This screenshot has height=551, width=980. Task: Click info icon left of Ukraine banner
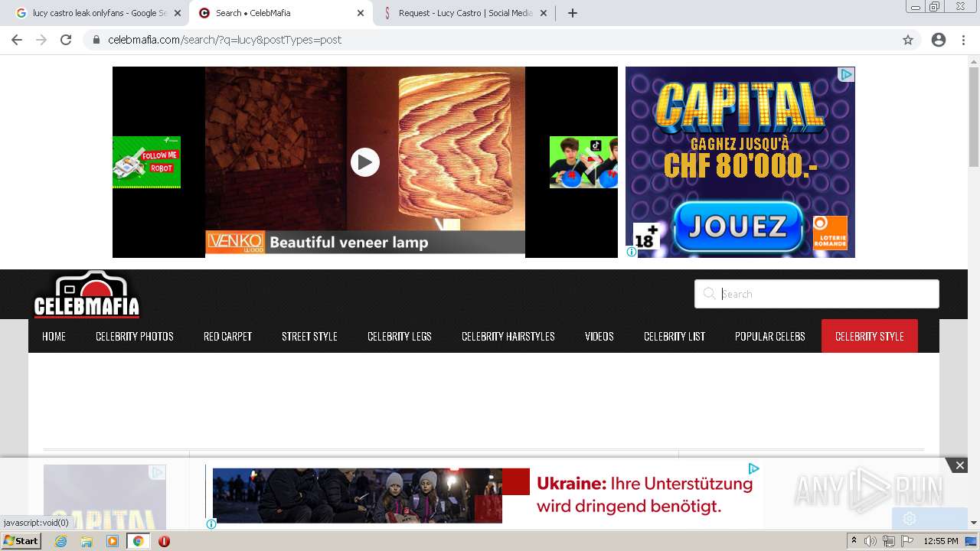pyautogui.click(x=211, y=524)
